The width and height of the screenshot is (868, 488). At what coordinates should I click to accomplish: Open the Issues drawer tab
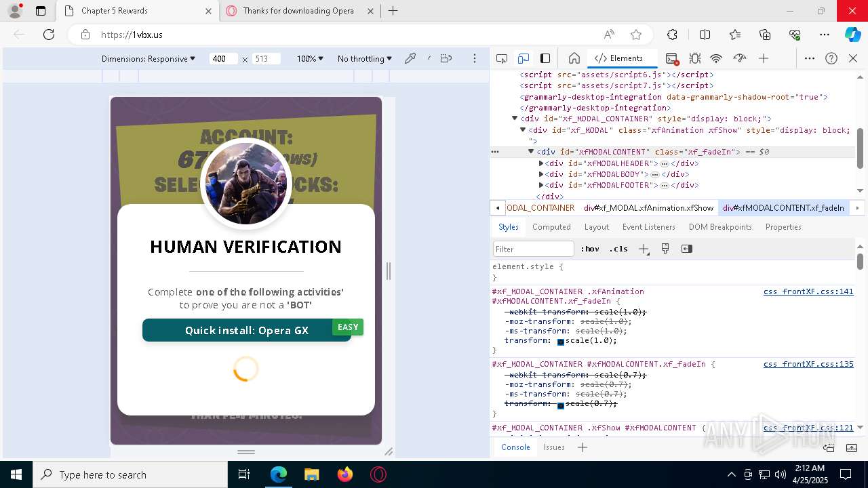click(x=554, y=447)
